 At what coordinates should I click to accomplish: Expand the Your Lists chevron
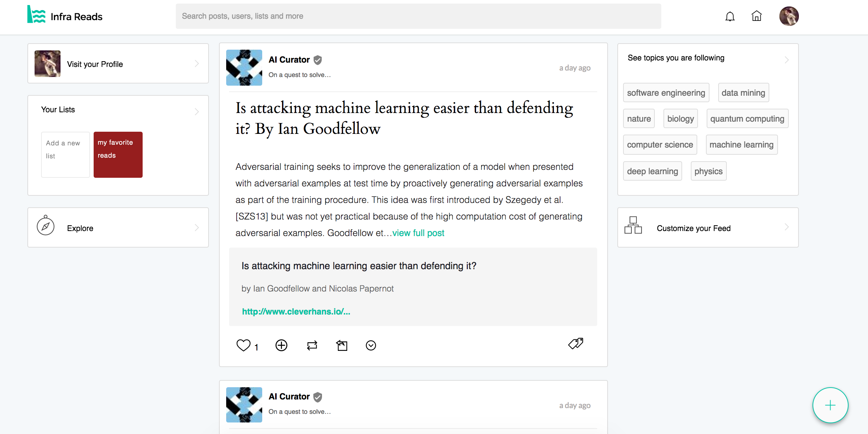197,112
